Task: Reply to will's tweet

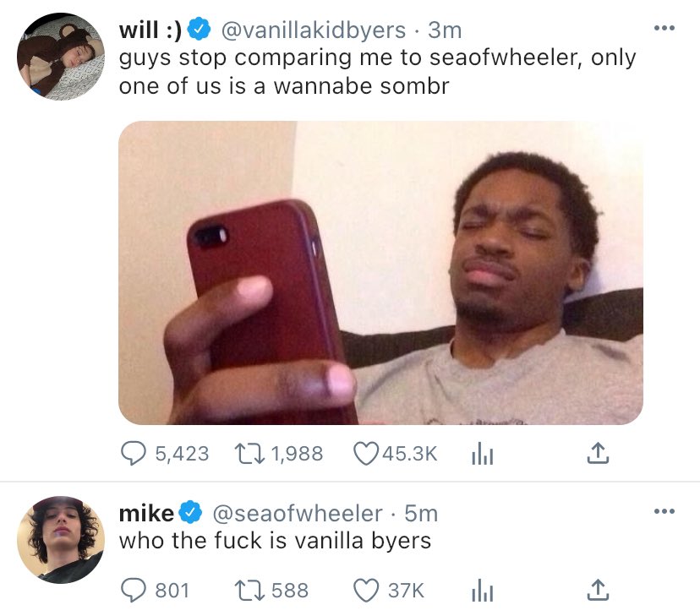Action: click(x=132, y=454)
